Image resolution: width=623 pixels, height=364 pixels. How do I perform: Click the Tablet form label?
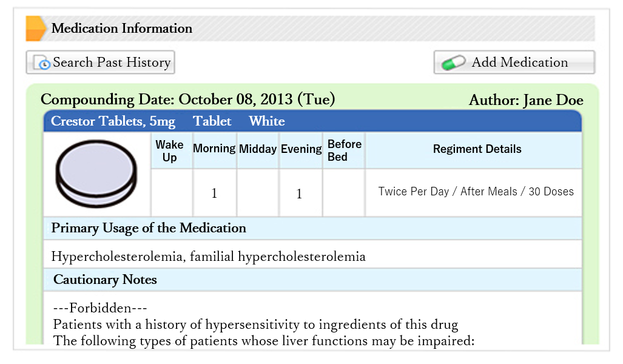pos(212,121)
